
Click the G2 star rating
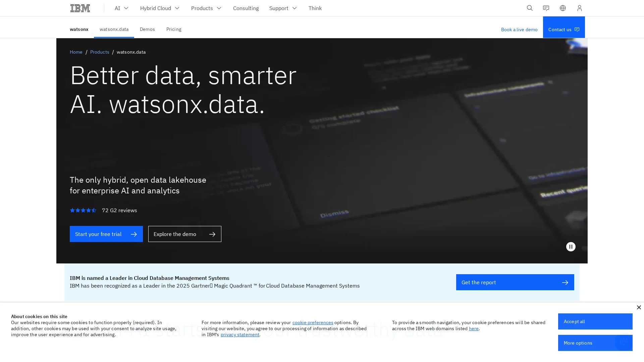coord(83,210)
